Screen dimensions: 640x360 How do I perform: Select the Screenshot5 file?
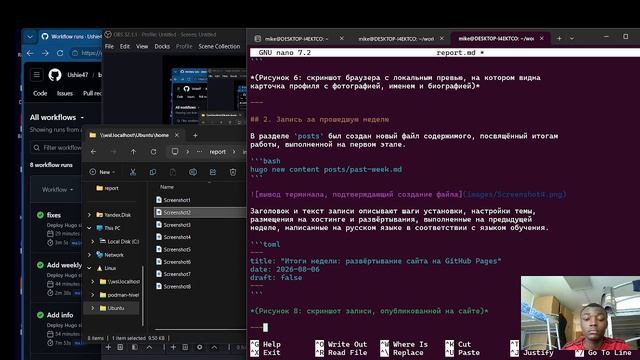click(x=177, y=249)
